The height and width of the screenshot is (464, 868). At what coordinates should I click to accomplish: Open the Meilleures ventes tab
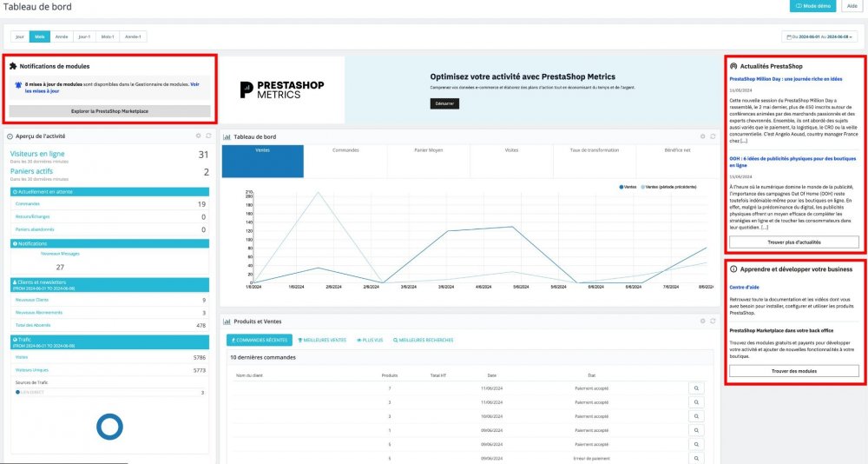click(322, 340)
